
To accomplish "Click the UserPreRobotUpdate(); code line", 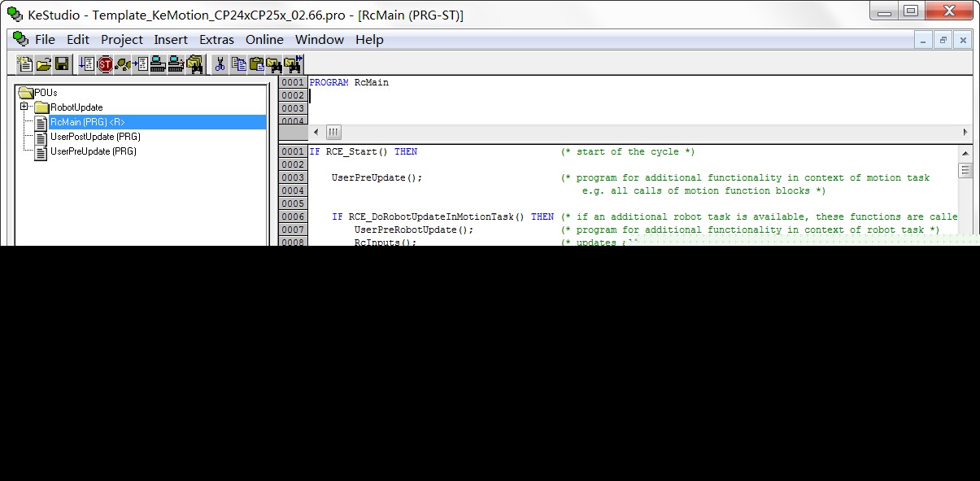I will click(414, 230).
